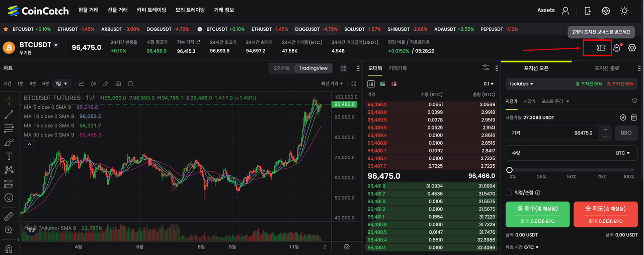The image size is (644, 255).
Task: Switch theme with the sun icon
Action: point(624,11)
